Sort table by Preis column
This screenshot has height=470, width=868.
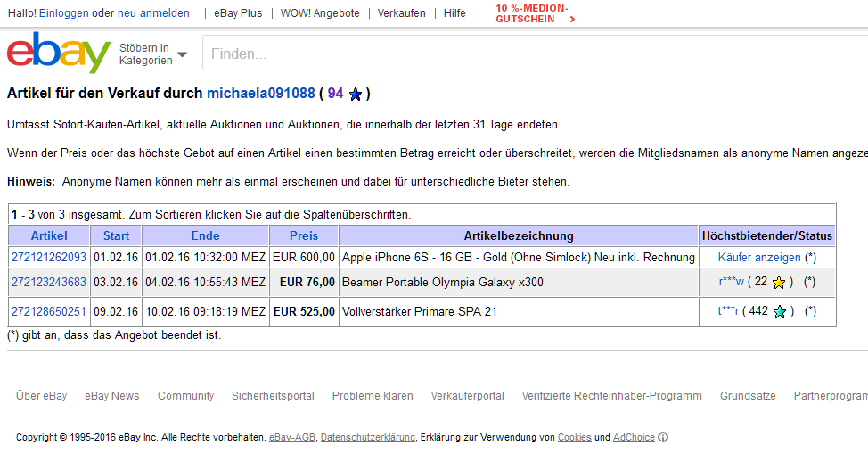pos(304,235)
